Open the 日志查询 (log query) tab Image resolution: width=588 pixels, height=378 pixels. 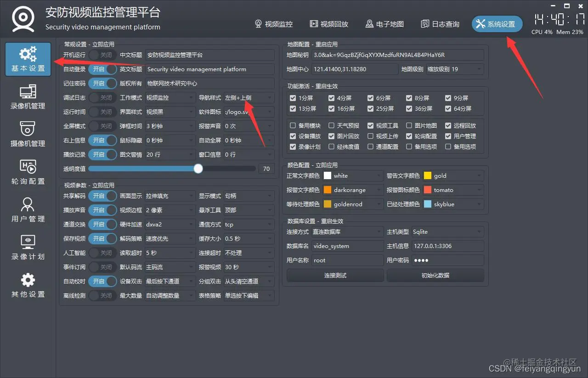439,24
